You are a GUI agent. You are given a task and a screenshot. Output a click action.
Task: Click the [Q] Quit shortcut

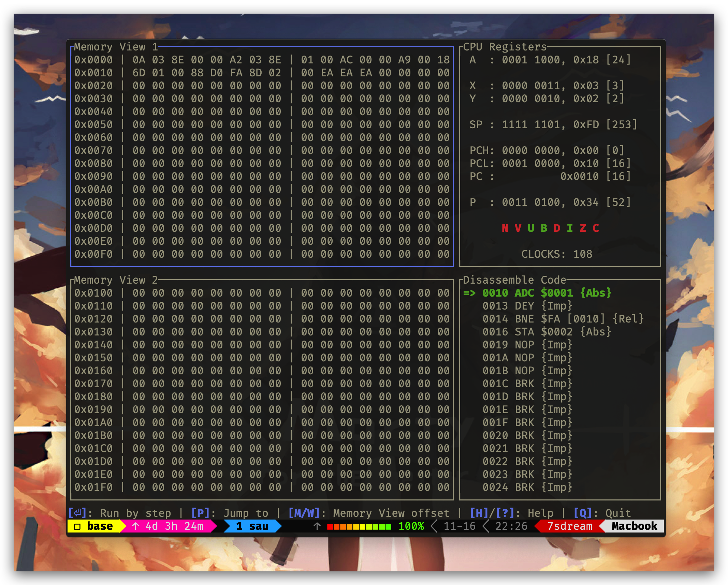(602, 513)
